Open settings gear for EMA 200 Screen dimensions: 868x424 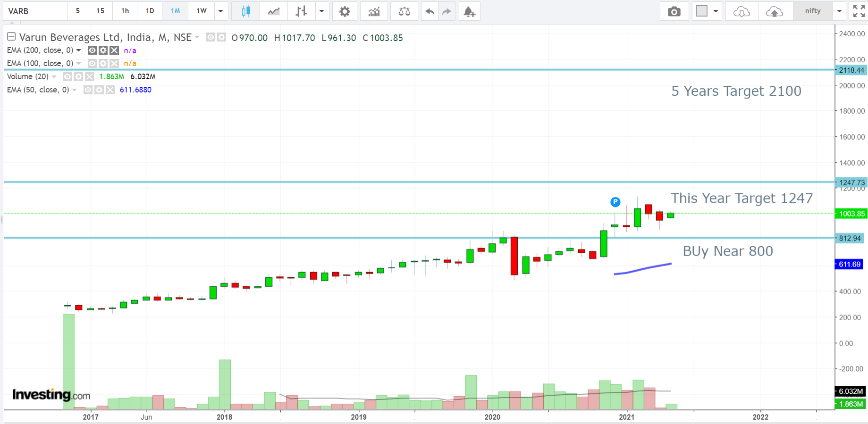tap(103, 50)
